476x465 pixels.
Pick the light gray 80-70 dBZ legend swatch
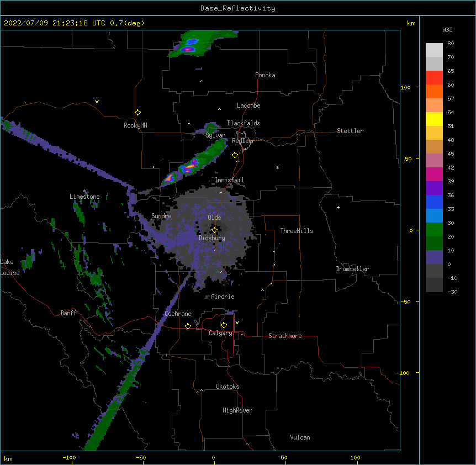coord(434,50)
